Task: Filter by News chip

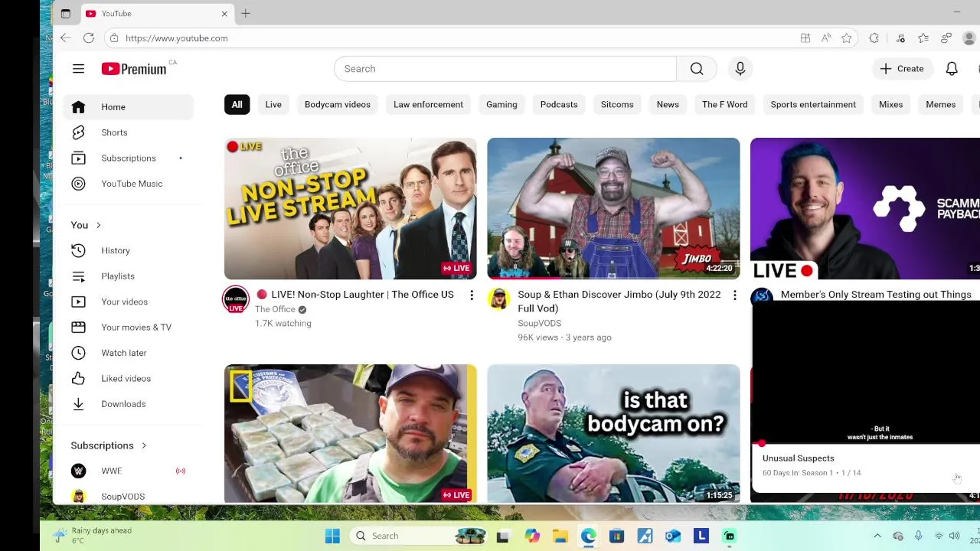Action: (x=668, y=105)
